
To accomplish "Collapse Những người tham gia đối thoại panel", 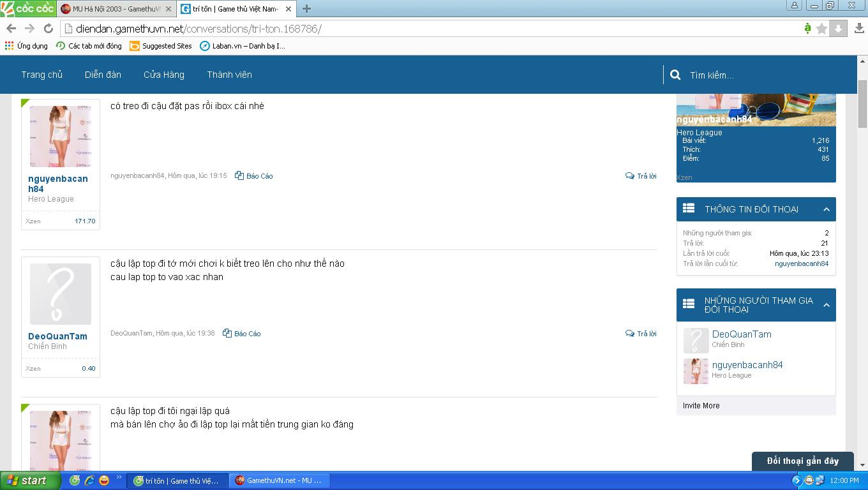I will pyautogui.click(x=826, y=305).
